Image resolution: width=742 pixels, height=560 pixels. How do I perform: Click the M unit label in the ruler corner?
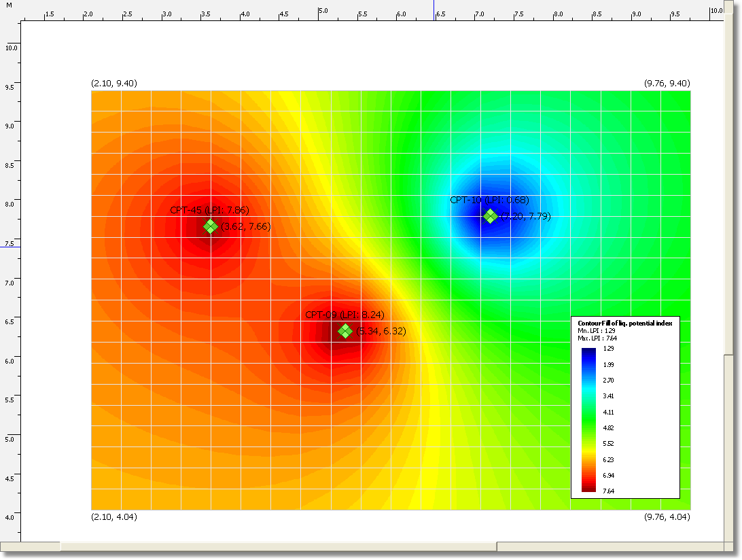tap(9, 5)
